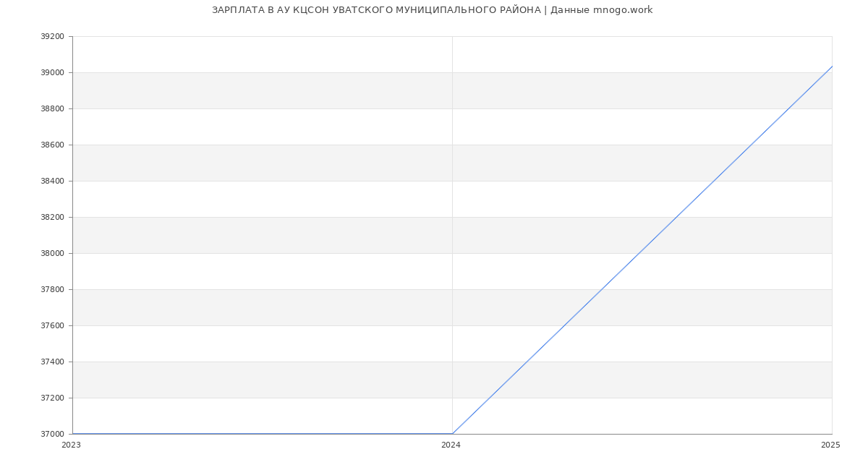868x470 pixels.
Task: Click the 2024 data point on line
Action: pyautogui.click(x=452, y=434)
